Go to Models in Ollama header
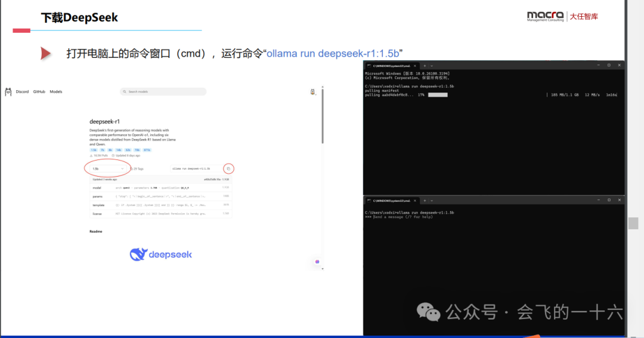Screen dimensions: 644x338 [x=56, y=92]
